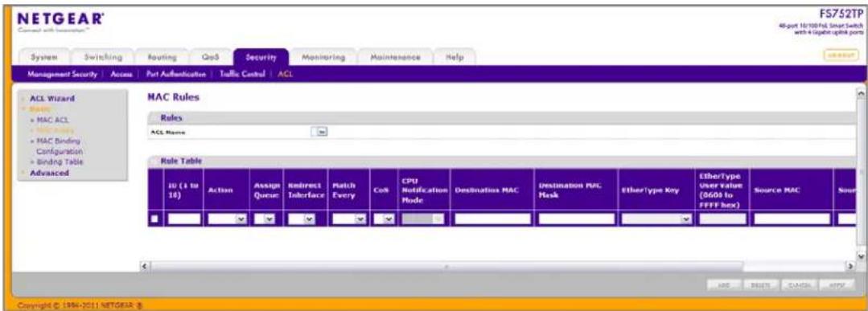
Task: Click horizontal scrollbar right arrow
Action: 849,267
